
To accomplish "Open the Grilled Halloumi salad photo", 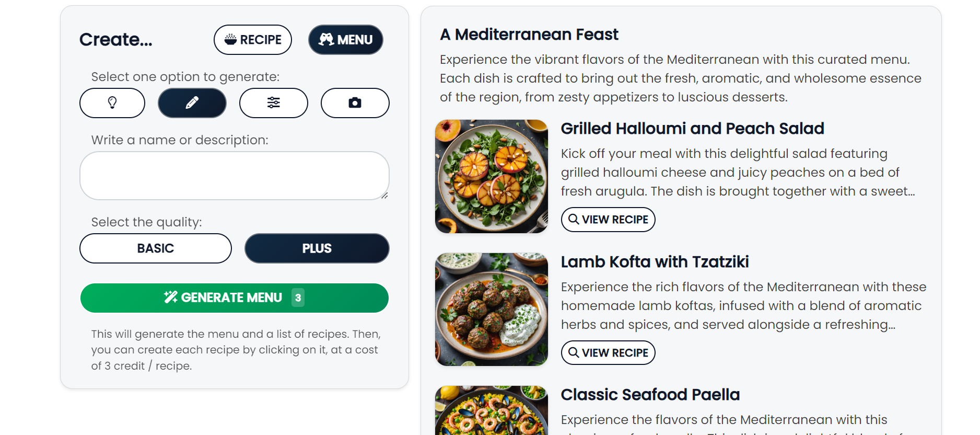I will click(x=492, y=176).
